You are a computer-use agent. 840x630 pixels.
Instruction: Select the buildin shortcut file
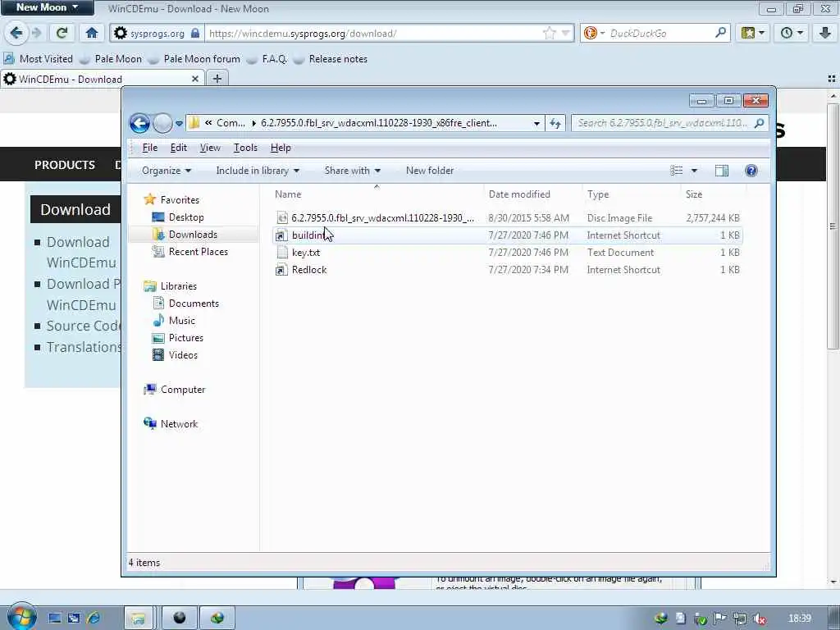click(x=308, y=235)
